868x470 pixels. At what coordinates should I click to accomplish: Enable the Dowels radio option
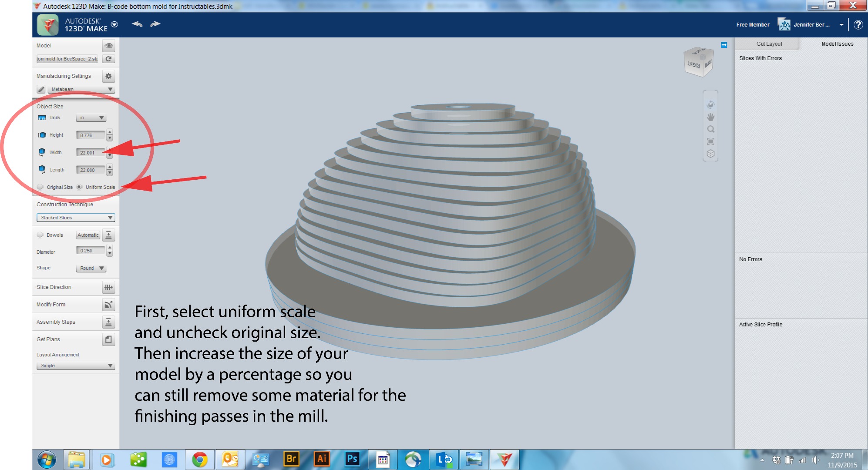pos(40,235)
